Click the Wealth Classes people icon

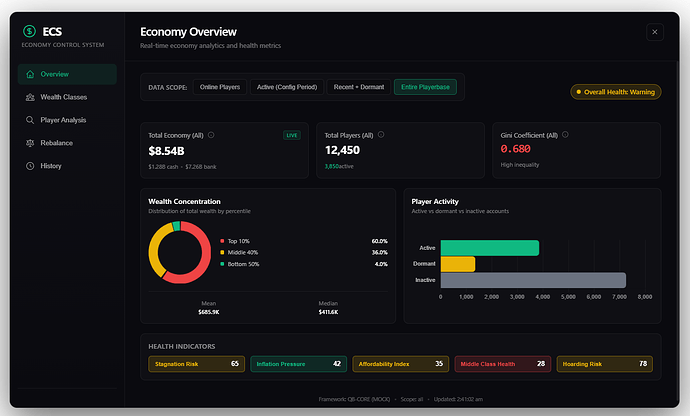[x=30, y=97]
